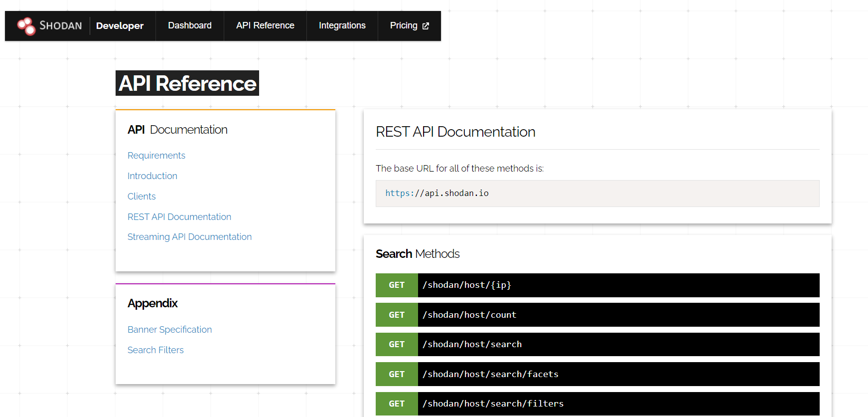
Task: Click the external link icon beside Pricing
Action: coord(426,26)
